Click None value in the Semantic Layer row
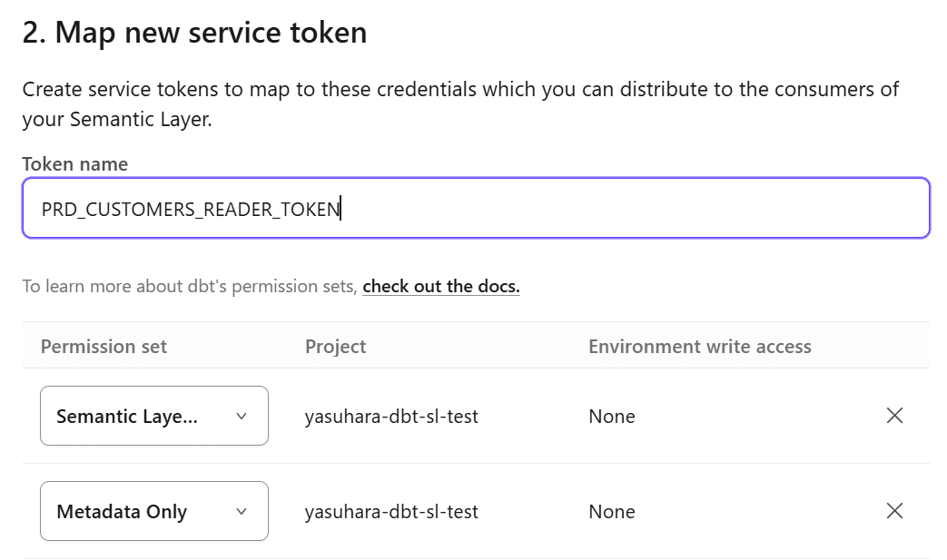The height and width of the screenshot is (560, 947). point(611,417)
